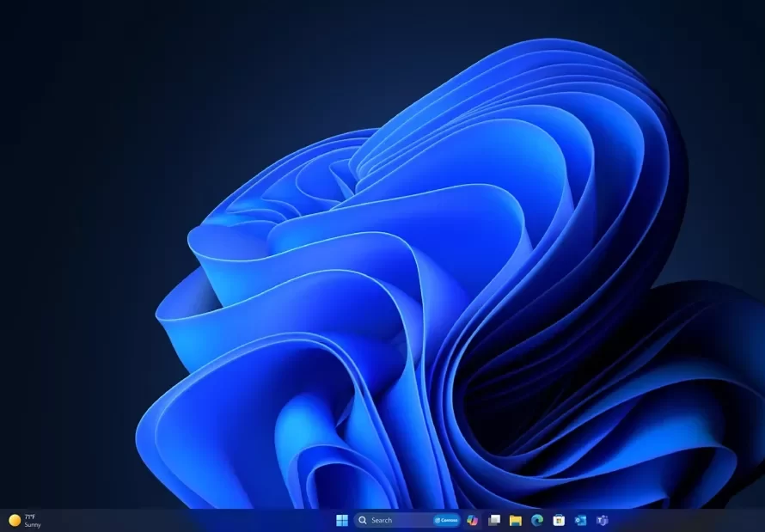Launch Microsoft Teams from the taskbar

coord(603,520)
